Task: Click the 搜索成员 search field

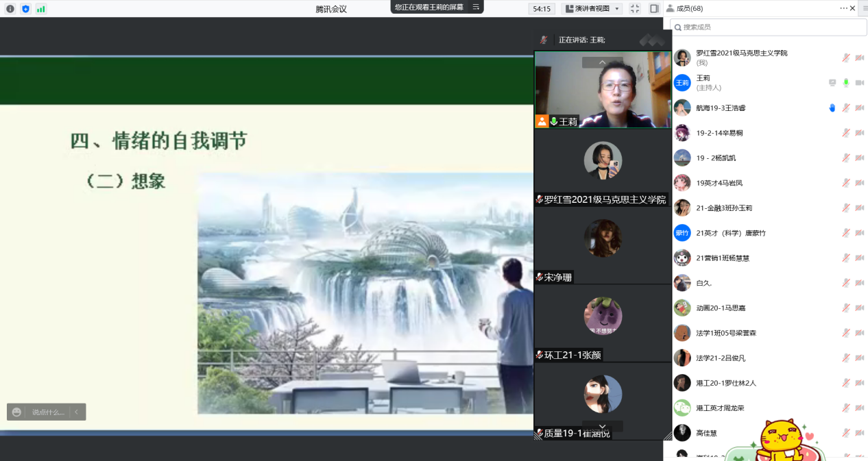Action: (768, 27)
